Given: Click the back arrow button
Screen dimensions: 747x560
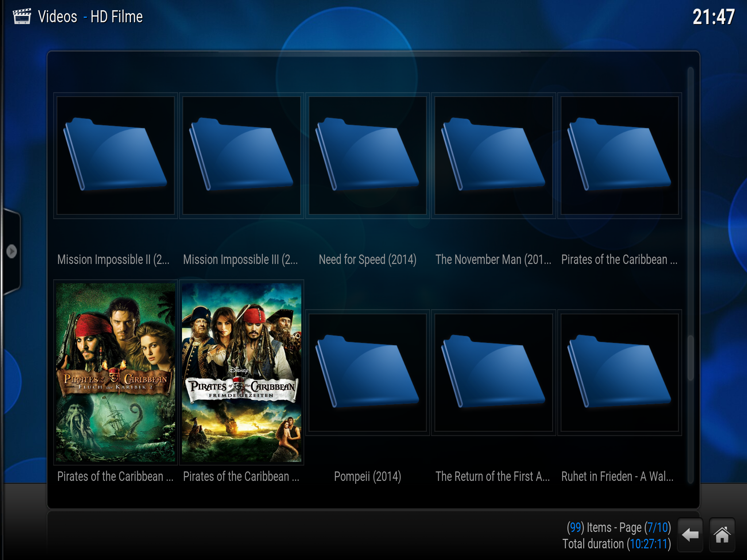Looking at the screenshot, I should coord(690,535).
